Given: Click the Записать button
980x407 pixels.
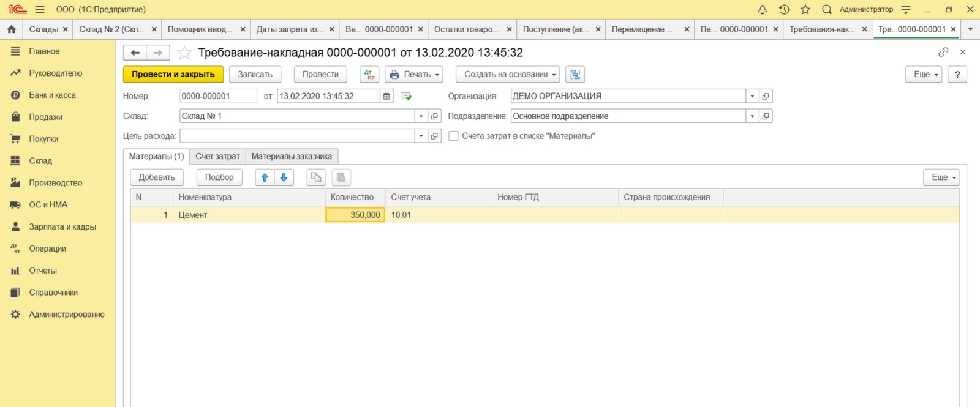Looking at the screenshot, I should pyautogui.click(x=255, y=74).
